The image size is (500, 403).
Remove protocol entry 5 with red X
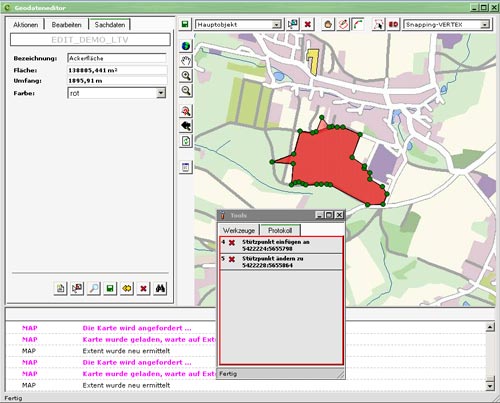(232, 259)
